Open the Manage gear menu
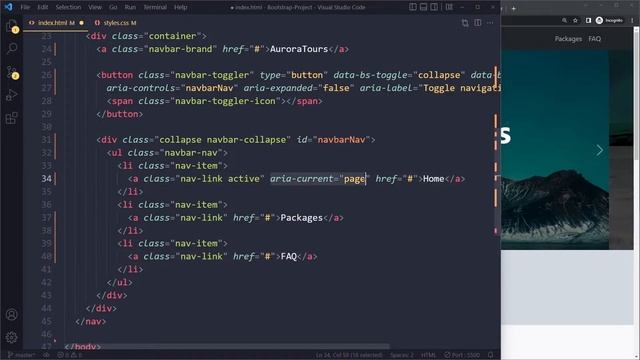The height and width of the screenshot is (360, 640). click(x=11, y=337)
